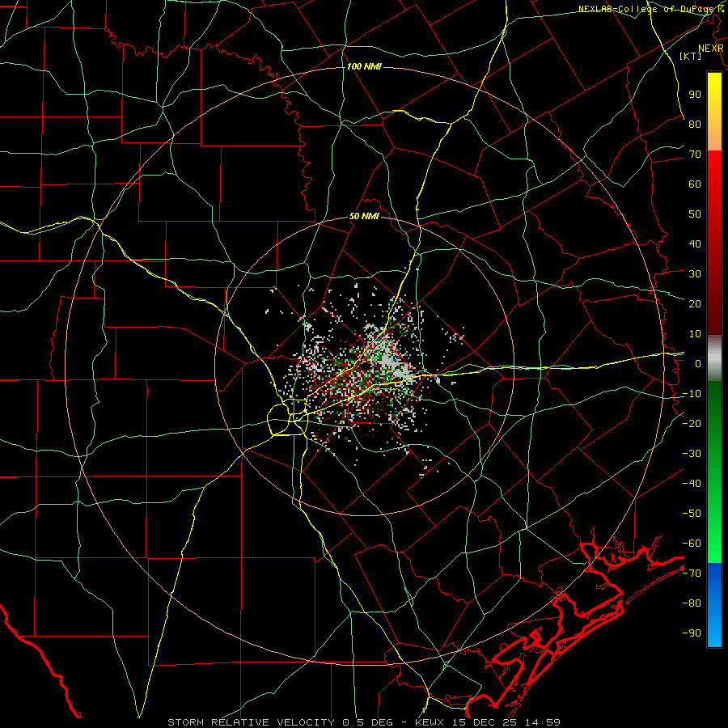The image size is (728, 728).
Task: Click the 50 NMI range ring label
Action: click(364, 216)
